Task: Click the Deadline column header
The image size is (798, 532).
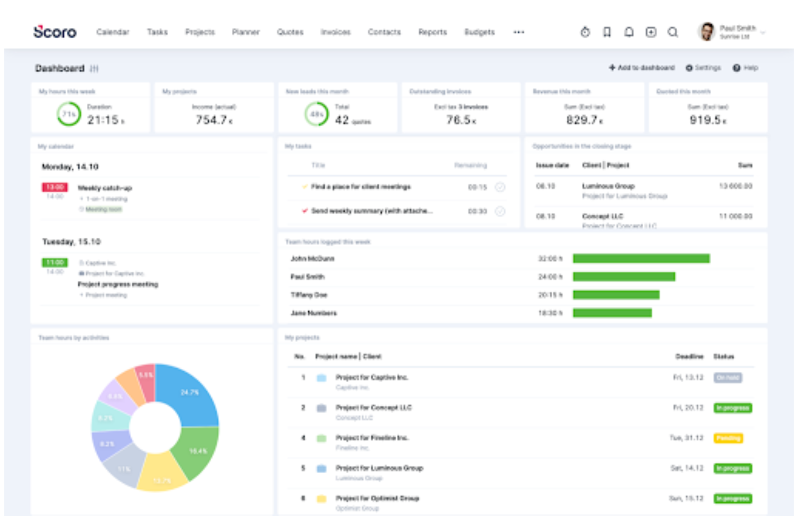Action: point(689,356)
